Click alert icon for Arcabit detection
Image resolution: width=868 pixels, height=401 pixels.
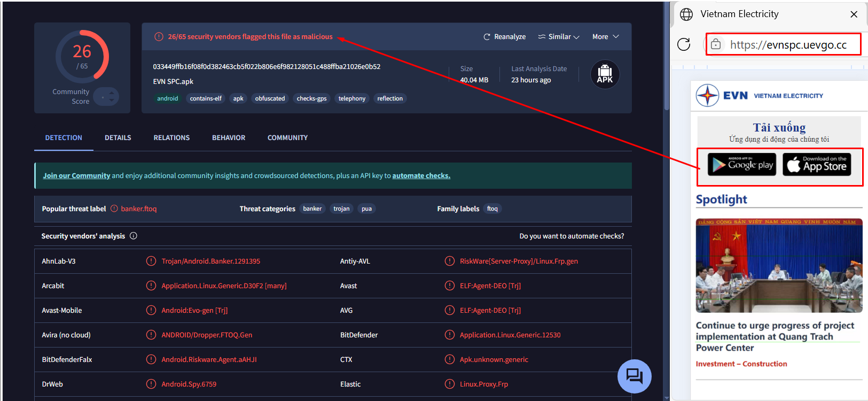click(x=151, y=286)
